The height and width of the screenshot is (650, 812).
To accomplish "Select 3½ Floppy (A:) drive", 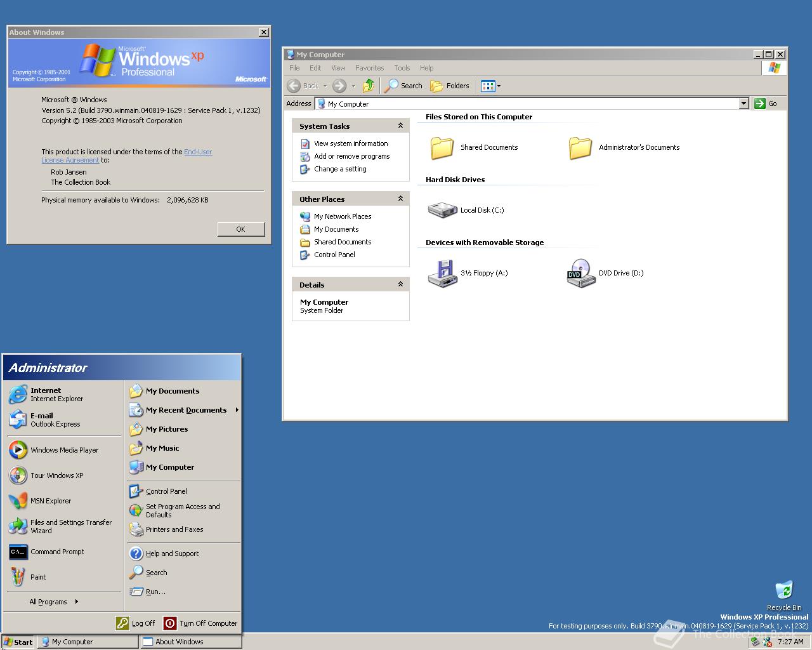I will (x=468, y=273).
